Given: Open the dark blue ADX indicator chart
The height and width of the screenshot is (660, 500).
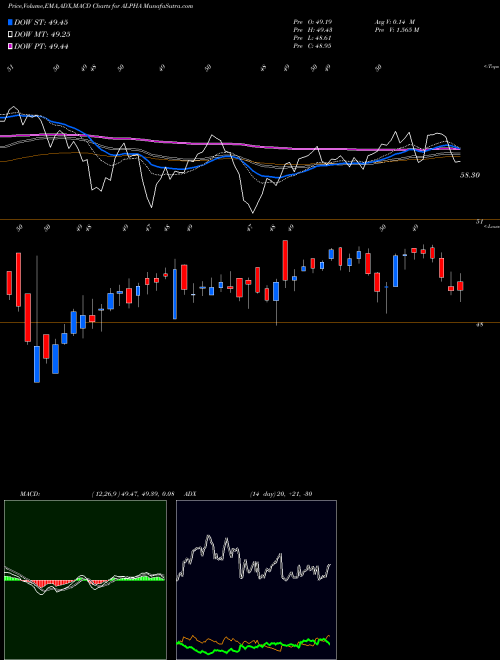Looking at the screenshot, I should click(x=256, y=580).
